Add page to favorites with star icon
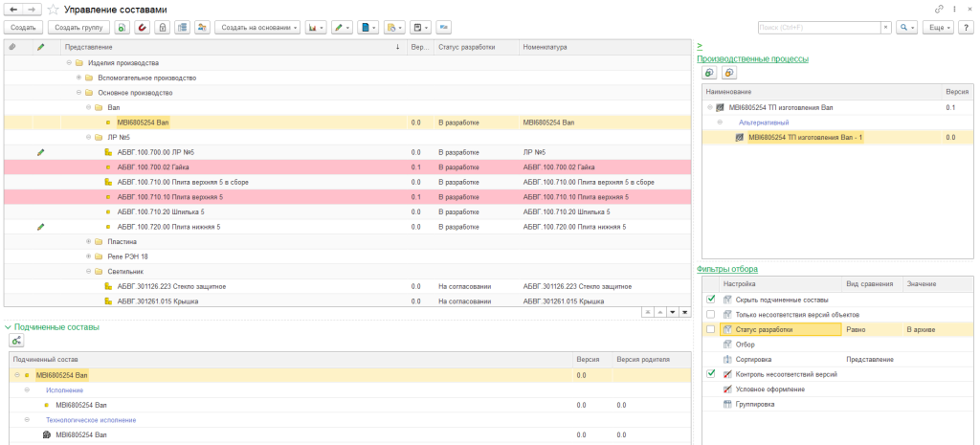The height and width of the screenshot is (445, 980). [x=54, y=9]
